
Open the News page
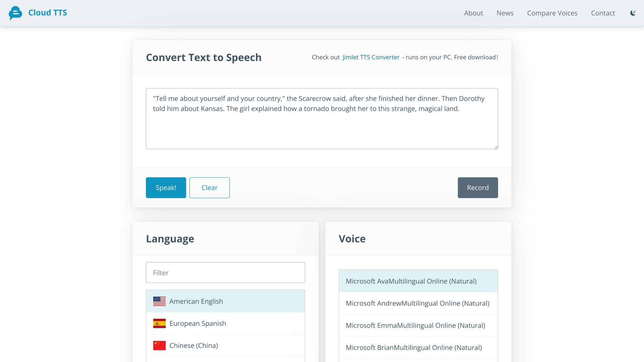tap(505, 13)
